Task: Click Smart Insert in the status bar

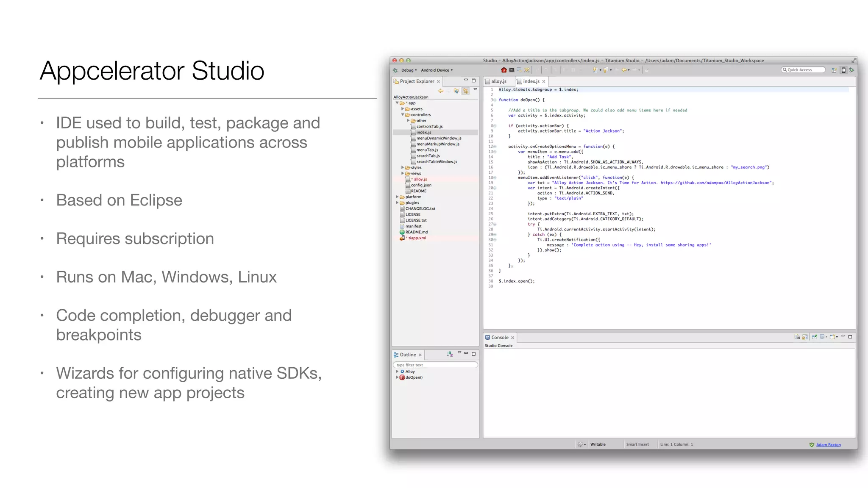Action: coord(637,444)
